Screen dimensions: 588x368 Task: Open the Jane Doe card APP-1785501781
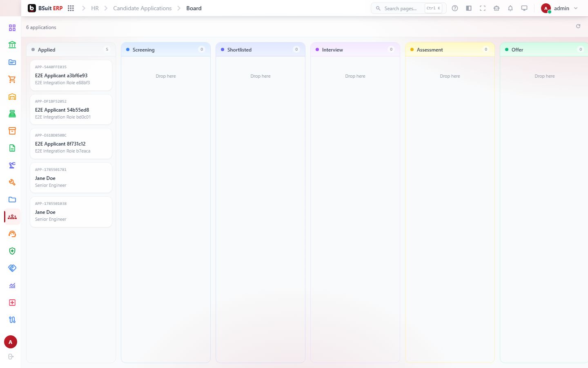coord(71,178)
